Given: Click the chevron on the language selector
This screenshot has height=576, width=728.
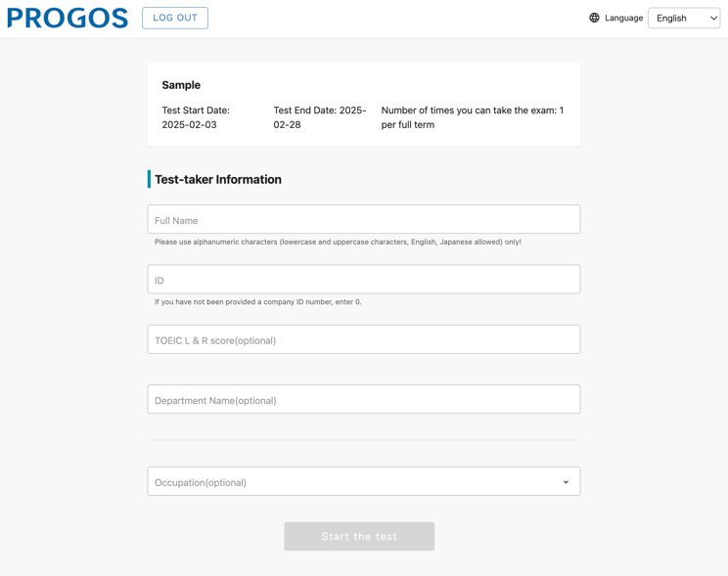Looking at the screenshot, I should click(x=713, y=19).
